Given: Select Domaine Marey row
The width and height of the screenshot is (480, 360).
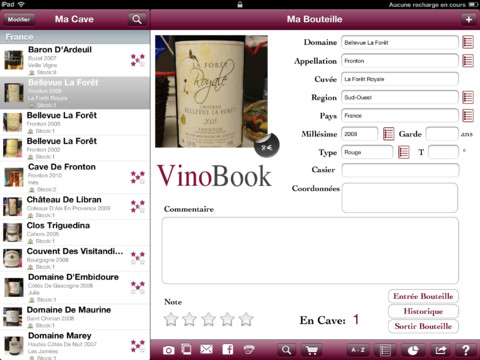Looking at the screenshot, I should coord(75,345).
